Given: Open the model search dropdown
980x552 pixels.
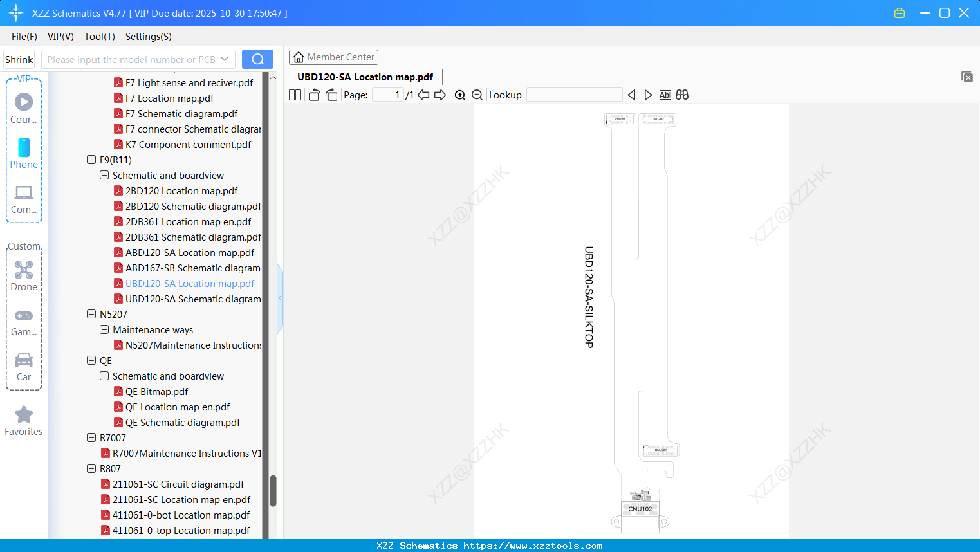Looking at the screenshot, I should coord(225,59).
